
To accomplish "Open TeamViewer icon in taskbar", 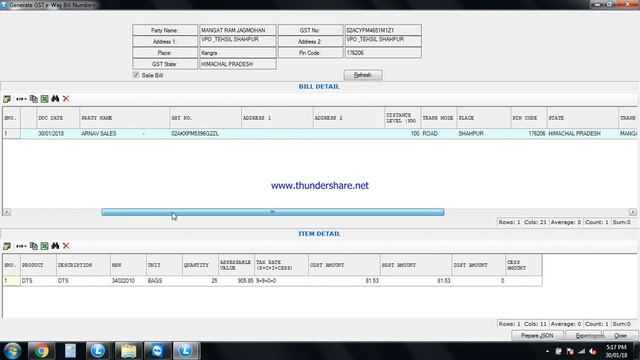I will point(157,351).
